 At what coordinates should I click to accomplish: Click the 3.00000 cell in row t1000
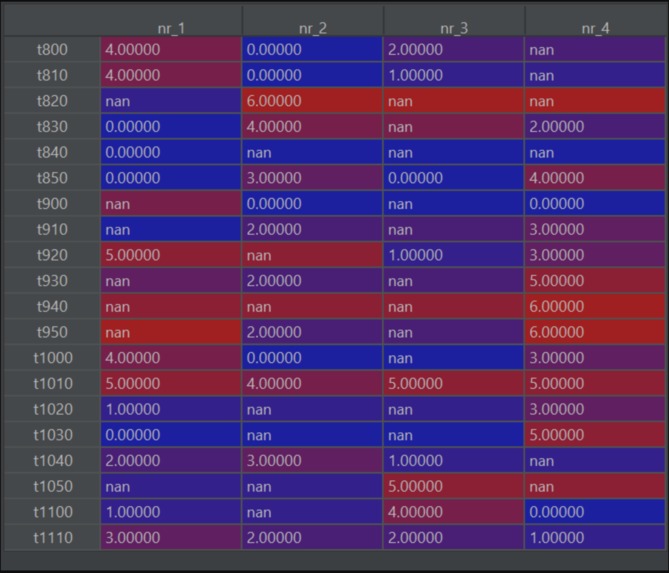(595, 358)
